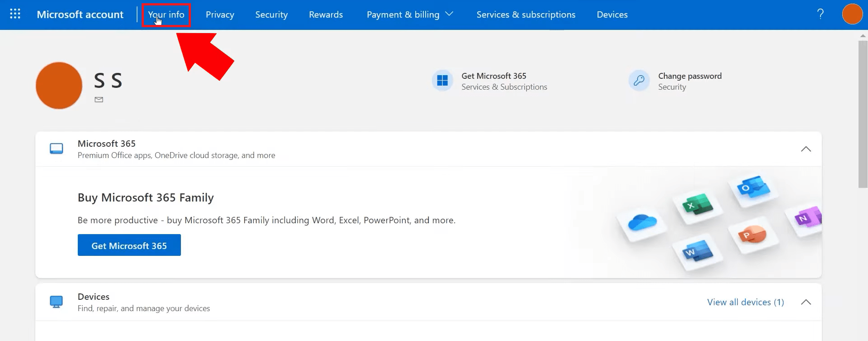
Task: Click the monitor icon beside Devices
Action: click(57, 302)
